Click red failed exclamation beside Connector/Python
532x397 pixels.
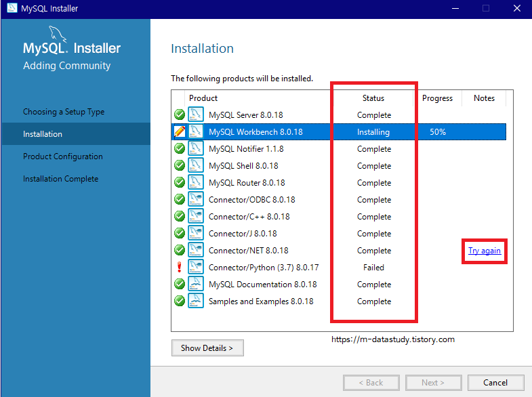click(180, 267)
